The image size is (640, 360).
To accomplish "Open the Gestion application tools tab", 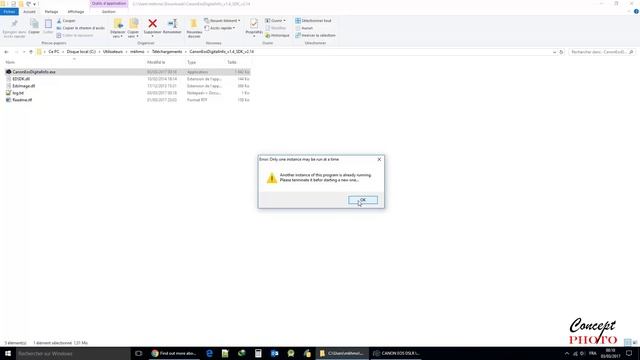I will click(109, 12).
